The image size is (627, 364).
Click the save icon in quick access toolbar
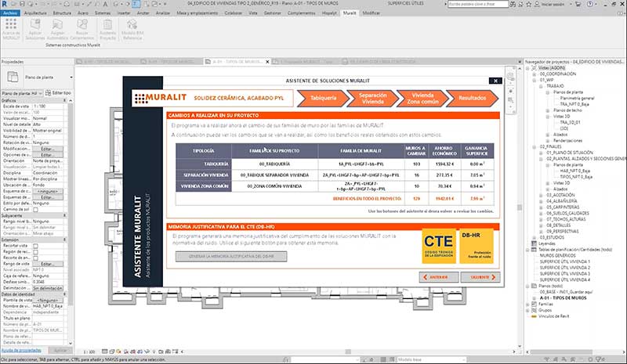tap(23, 4)
